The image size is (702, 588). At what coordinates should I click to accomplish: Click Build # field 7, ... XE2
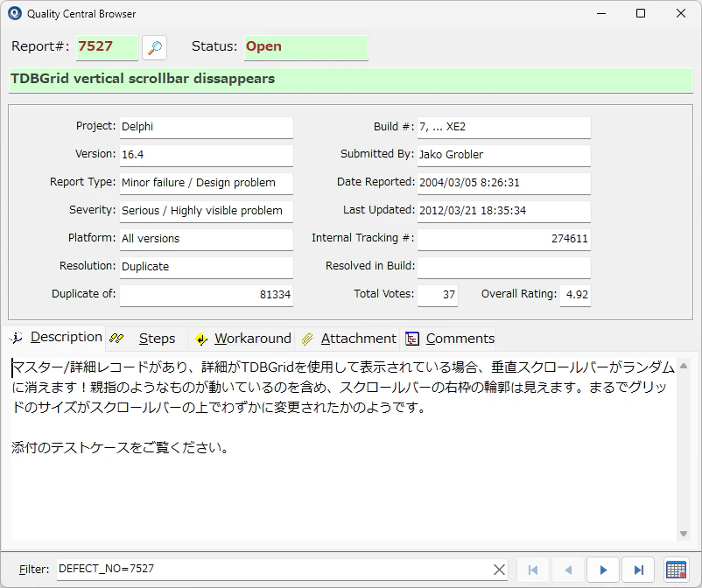coord(504,127)
